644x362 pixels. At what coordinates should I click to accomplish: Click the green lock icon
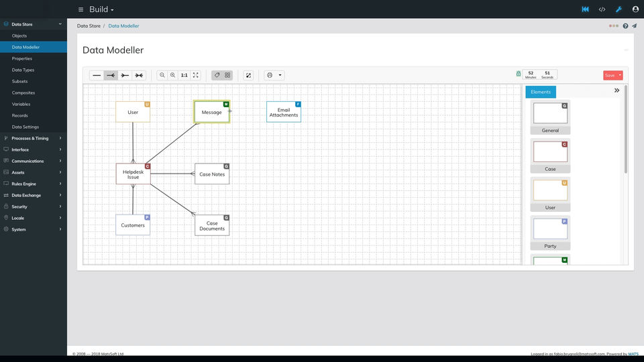tap(519, 74)
